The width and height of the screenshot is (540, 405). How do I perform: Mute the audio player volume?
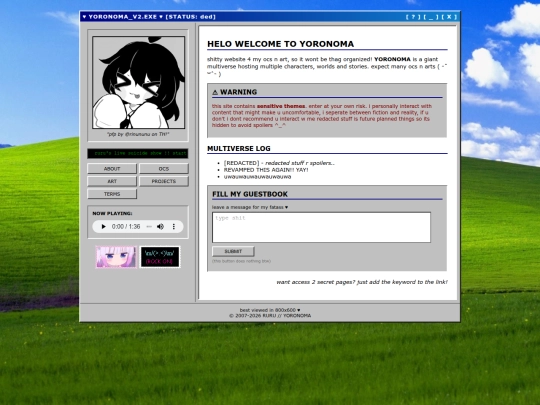[160, 227]
